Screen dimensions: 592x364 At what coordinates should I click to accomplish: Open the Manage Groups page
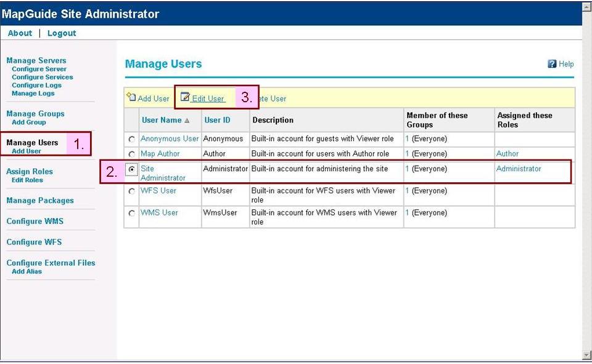point(35,113)
